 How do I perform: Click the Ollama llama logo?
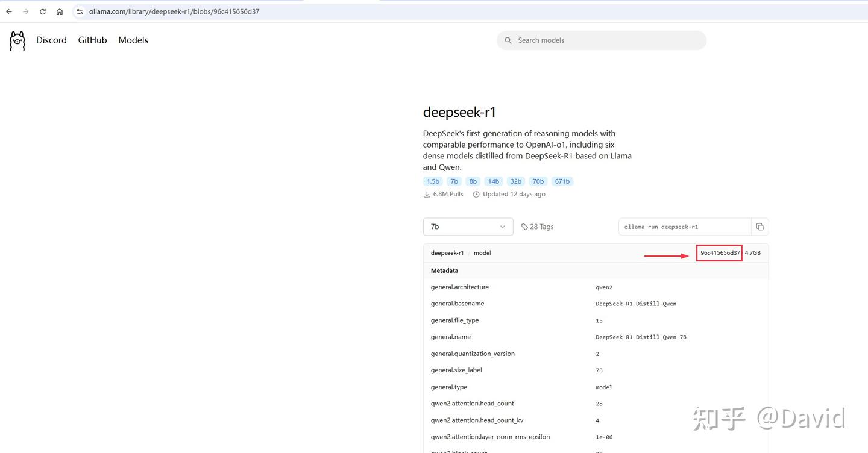click(17, 40)
